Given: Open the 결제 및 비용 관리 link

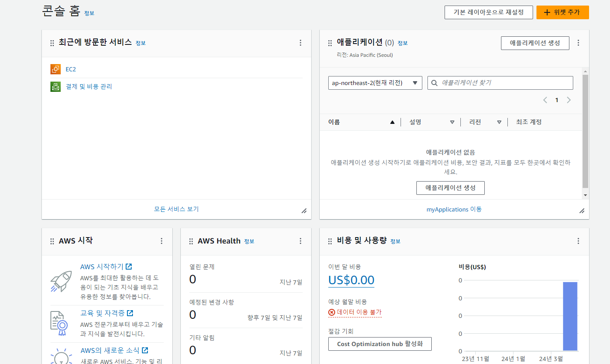Looking at the screenshot, I should (89, 87).
